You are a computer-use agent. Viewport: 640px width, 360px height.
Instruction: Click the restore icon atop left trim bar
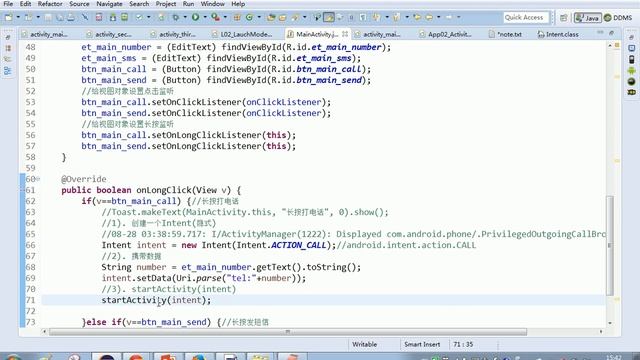click(8, 37)
